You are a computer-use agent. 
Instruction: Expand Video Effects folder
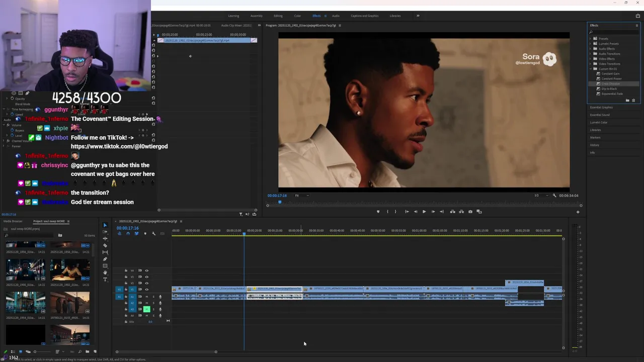coord(590,59)
